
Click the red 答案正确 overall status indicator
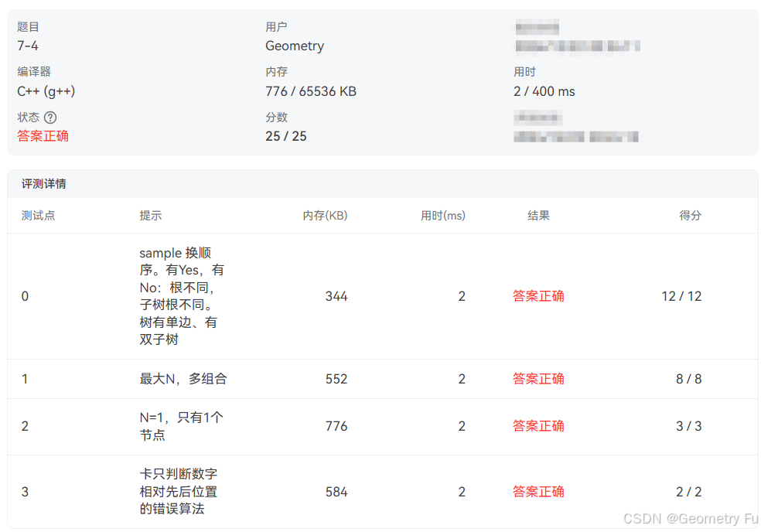(x=43, y=135)
